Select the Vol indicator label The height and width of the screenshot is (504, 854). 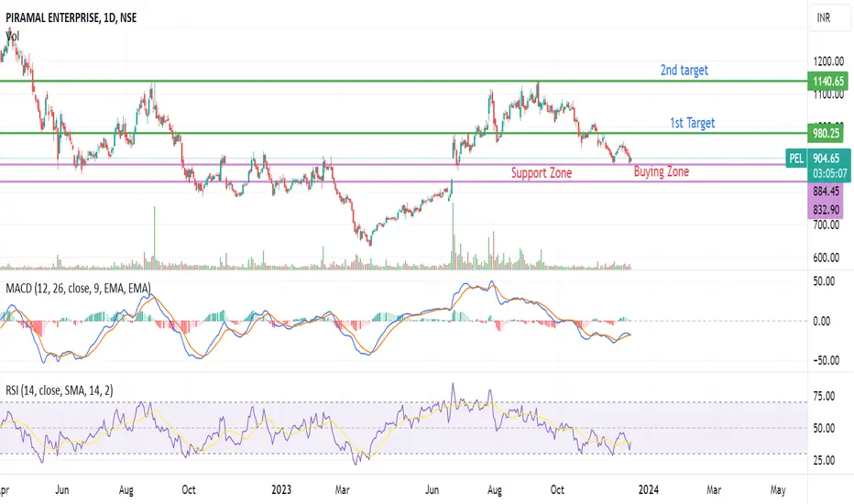(12, 36)
